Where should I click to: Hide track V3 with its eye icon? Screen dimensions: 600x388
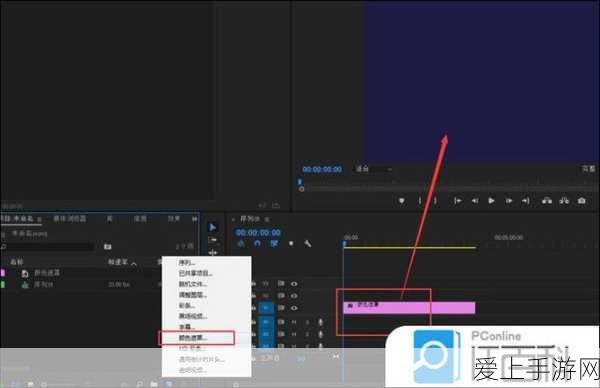(x=294, y=284)
